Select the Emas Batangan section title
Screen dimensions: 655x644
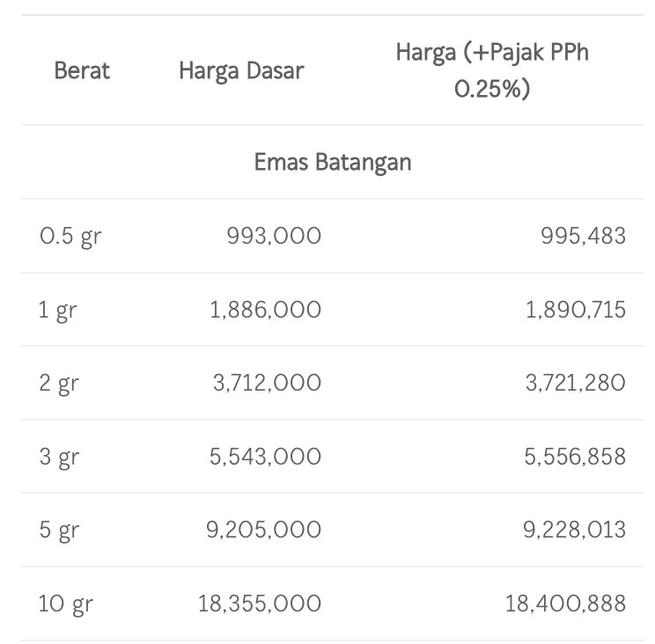(x=332, y=163)
